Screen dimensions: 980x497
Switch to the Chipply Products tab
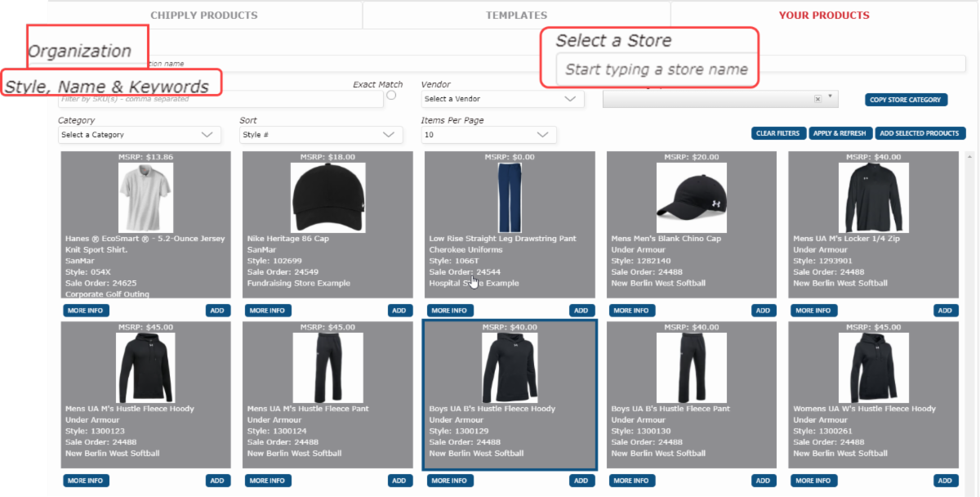click(204, 15)
